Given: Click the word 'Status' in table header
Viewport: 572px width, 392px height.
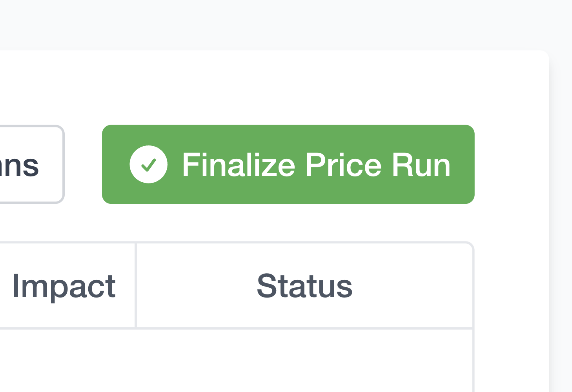Looking at the screenshot, I should (304, 286).
